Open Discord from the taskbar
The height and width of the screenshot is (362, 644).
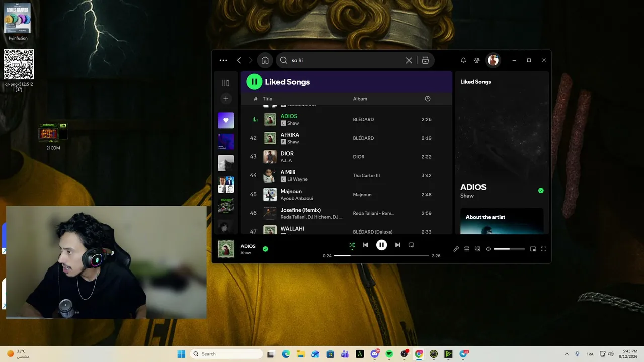pyautogui.click(x=375, y=354)
